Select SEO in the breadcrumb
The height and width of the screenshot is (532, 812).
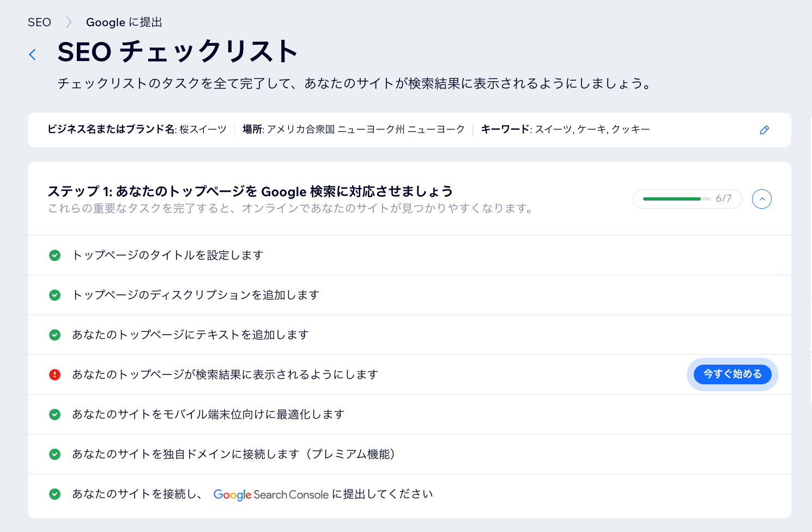(39, 22)
